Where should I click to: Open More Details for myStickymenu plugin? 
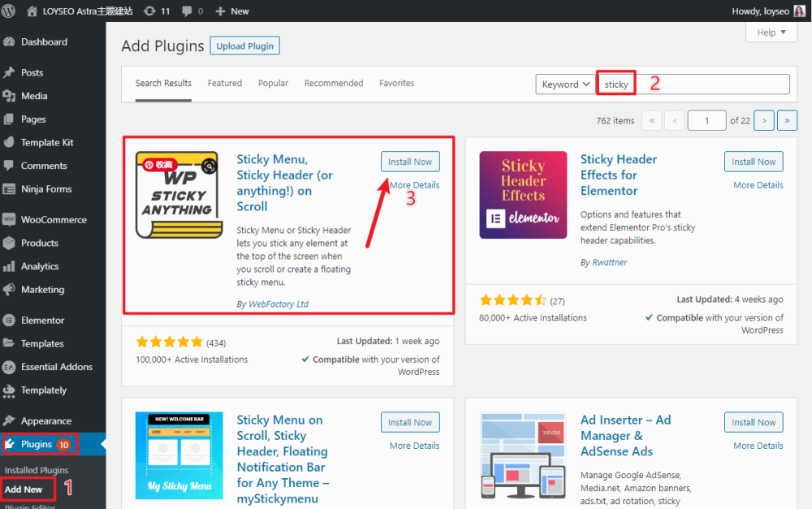click(x=414, y=446)
